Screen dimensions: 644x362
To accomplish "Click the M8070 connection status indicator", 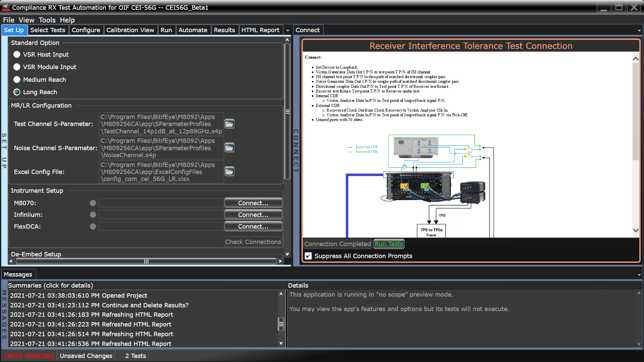I will (x=93, y=203).
